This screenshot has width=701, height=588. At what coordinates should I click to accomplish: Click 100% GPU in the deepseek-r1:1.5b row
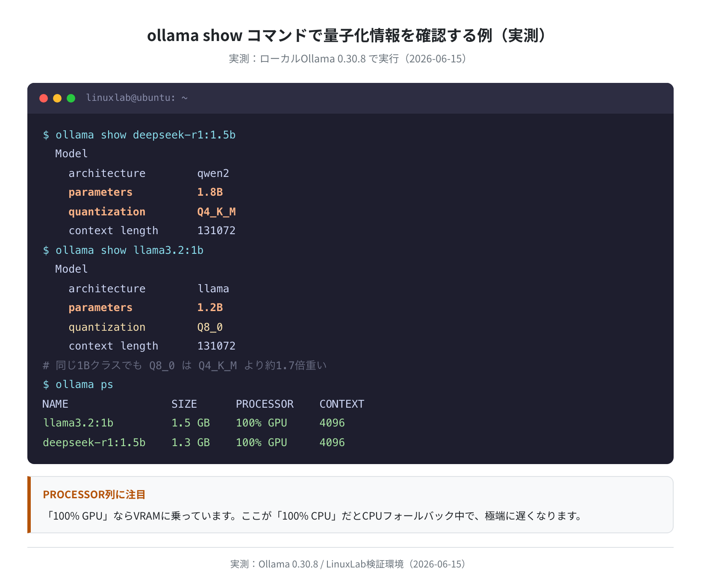coord(262,443)
